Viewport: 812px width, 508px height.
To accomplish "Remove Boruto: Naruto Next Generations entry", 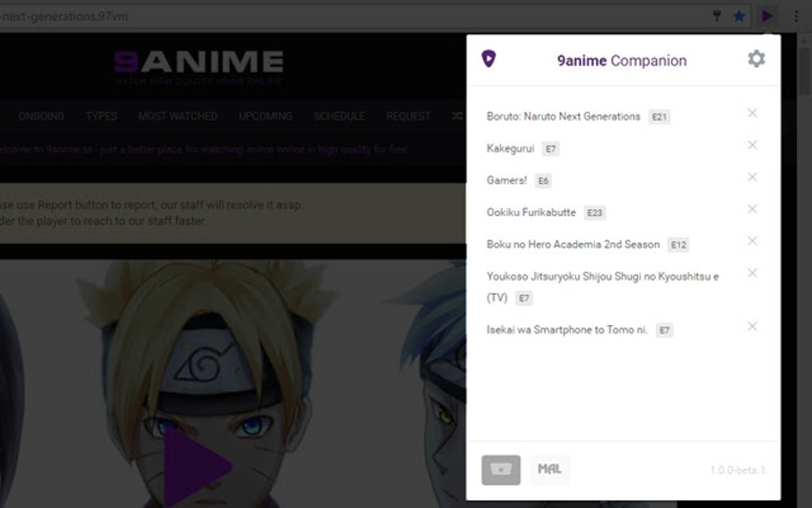I will point(752,113).
